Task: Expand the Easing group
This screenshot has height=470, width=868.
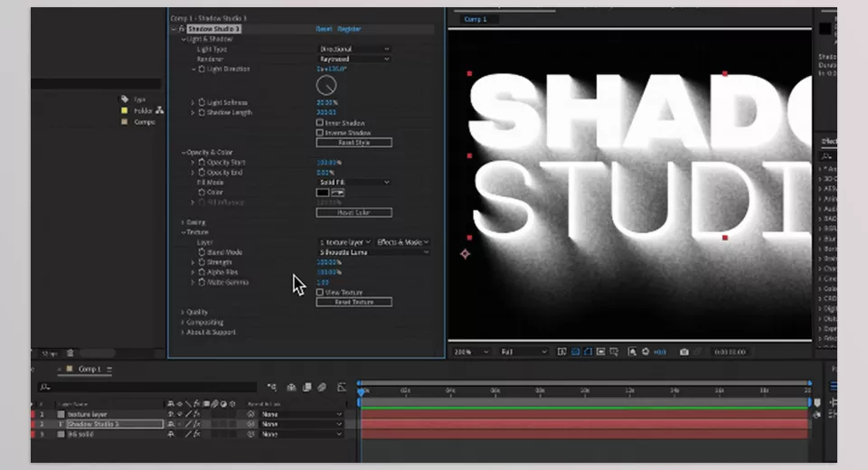Action: click(x=184, y=222)
